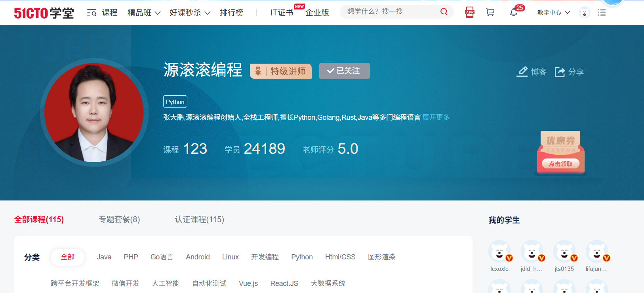Filter courses by 微信开发
The height and width of the screenshot is (293, 644).
pyautogui.click(x=126, y=284)
